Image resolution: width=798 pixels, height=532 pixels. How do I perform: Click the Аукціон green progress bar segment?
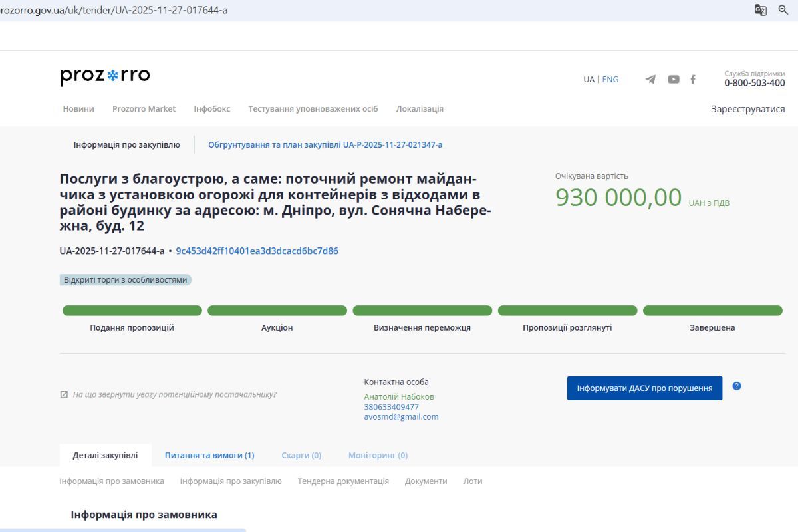(277, 310)
